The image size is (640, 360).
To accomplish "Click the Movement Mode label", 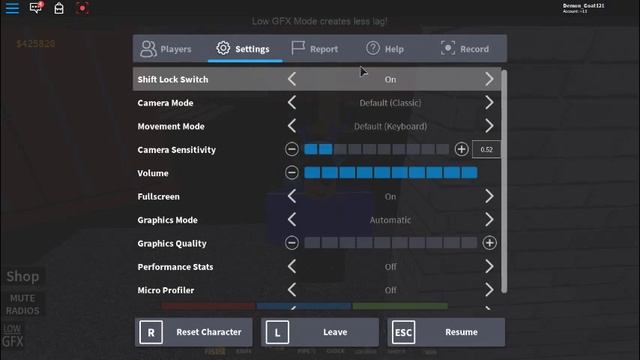I will [x=171, y=127].
